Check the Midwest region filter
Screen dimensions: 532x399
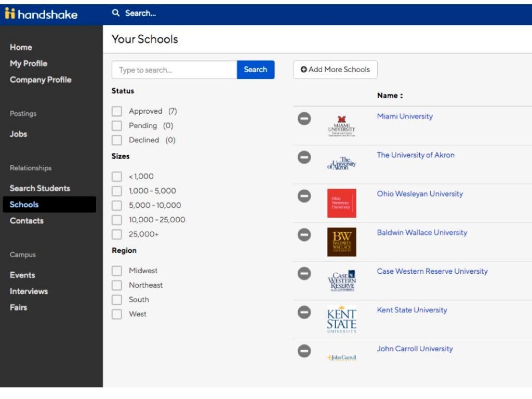117,271
